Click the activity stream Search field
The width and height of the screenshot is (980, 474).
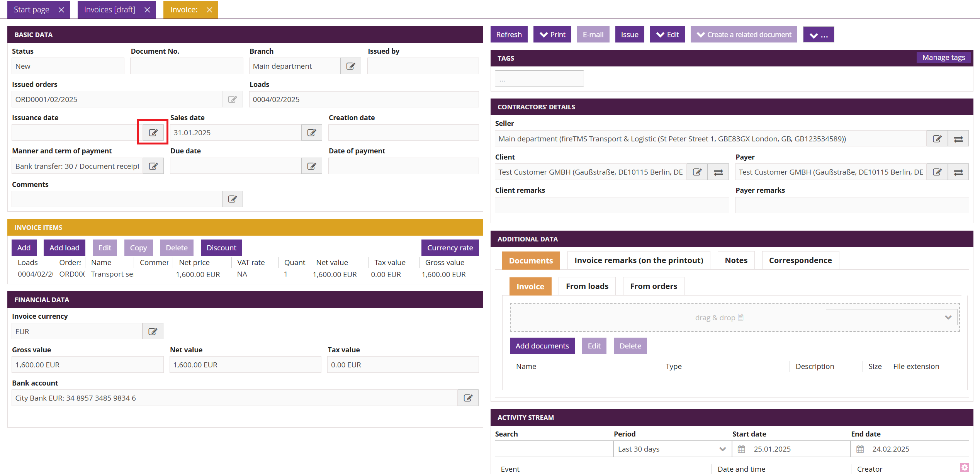[553, 449]
